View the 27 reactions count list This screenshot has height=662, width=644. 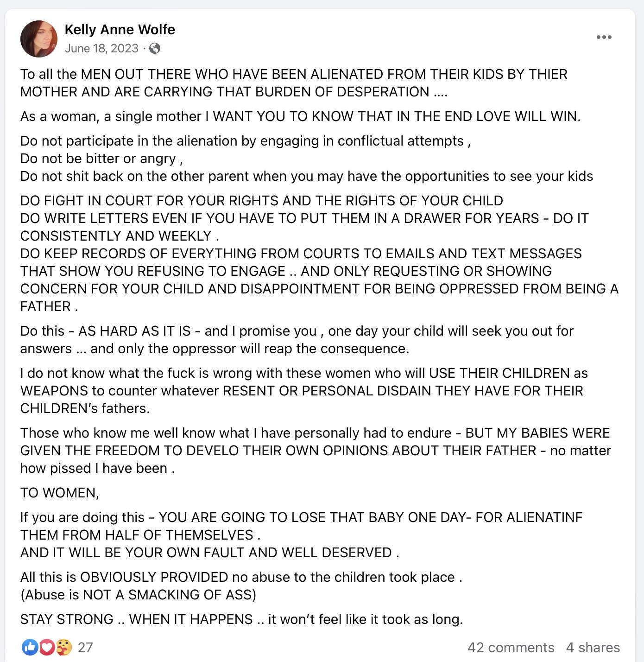tap(85, 647)
